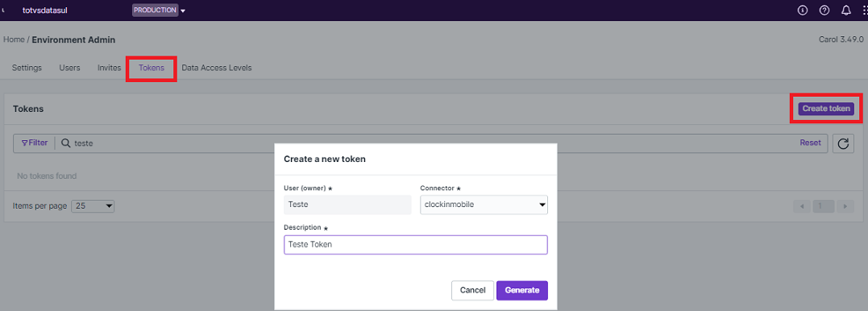Viewport: 868px width, 311px height.
Task: Open the Items per page dropdown
Action: (x=93, y=206)
